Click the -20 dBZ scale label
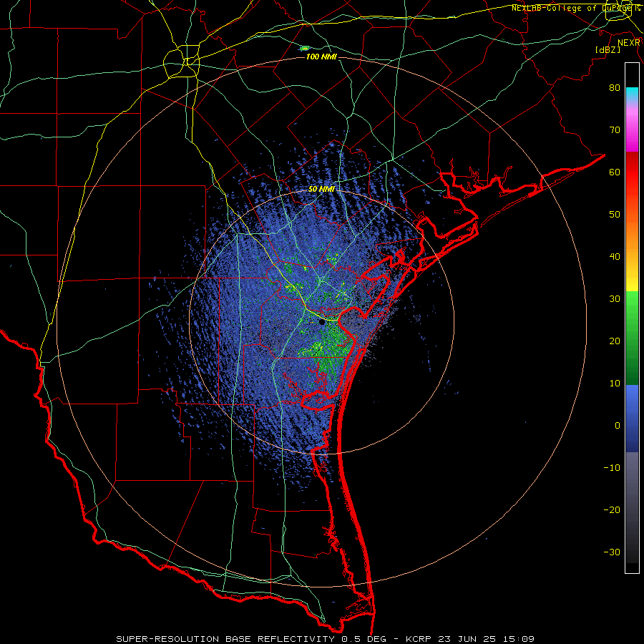Viewport: 644px width, 644px height. (612, 509)
